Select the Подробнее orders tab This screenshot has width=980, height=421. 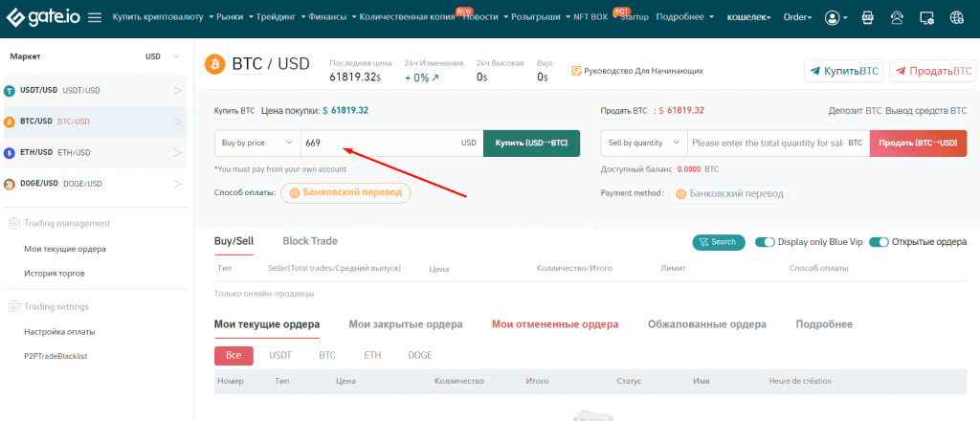[x=824, y=324]
